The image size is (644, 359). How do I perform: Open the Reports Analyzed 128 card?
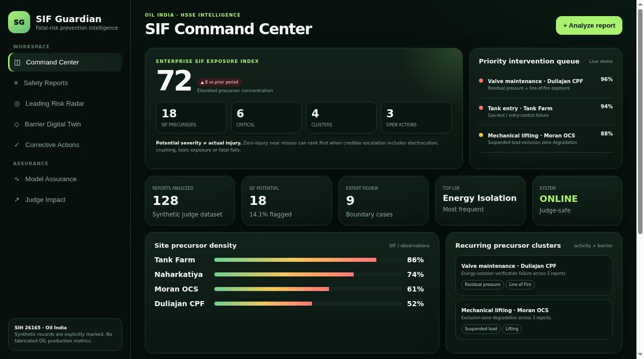[190, 200]
